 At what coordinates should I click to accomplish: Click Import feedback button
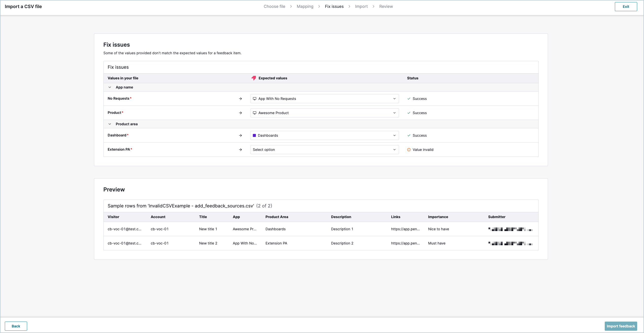(x=621, y=326)
